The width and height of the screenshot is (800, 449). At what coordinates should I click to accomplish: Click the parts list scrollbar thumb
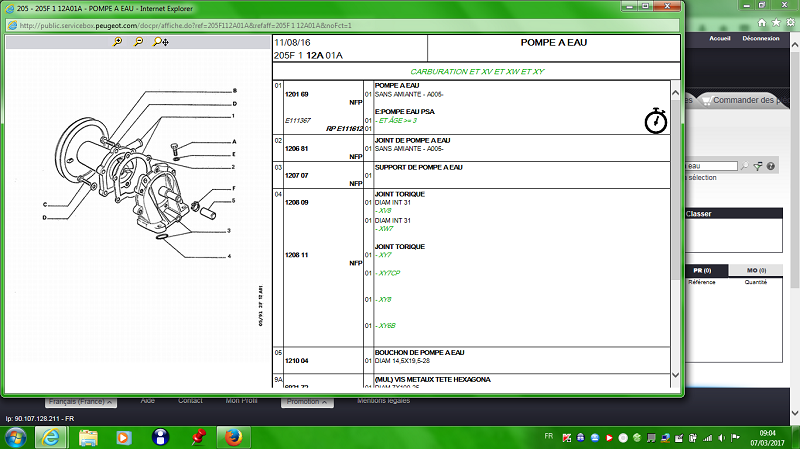676,189
